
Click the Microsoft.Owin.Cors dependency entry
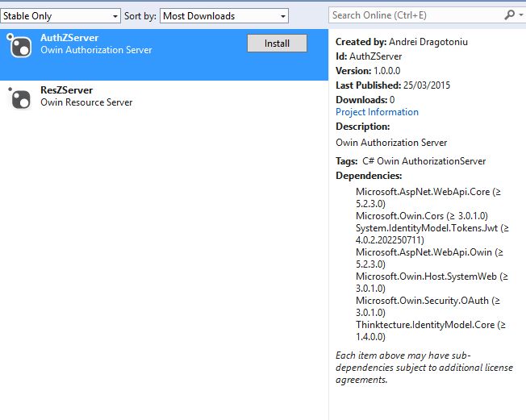click(420, 216)
